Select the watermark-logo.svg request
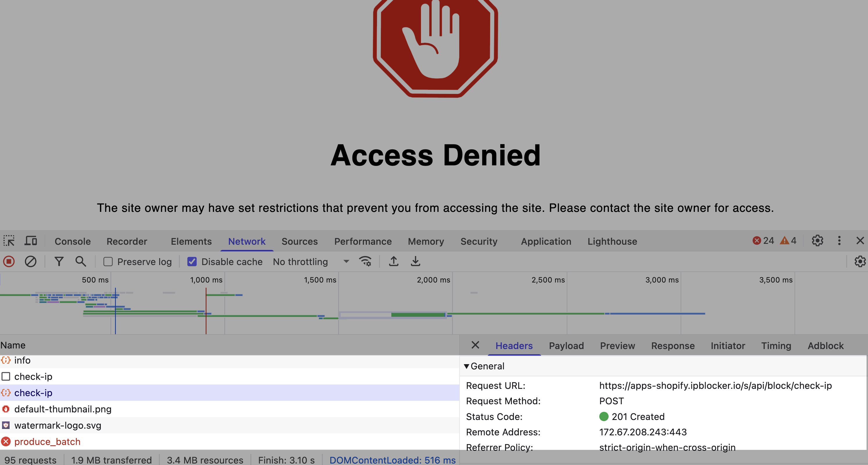Image resolution: width=868 pixels, height=465 pixels. point(230,425)
